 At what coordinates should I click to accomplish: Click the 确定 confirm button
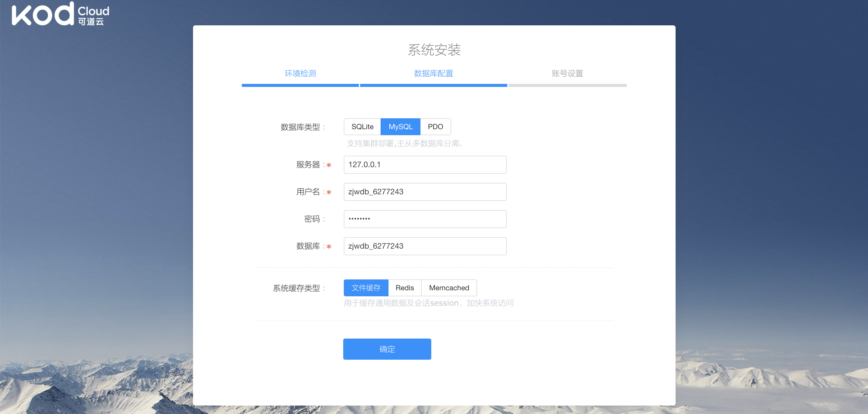387,349
